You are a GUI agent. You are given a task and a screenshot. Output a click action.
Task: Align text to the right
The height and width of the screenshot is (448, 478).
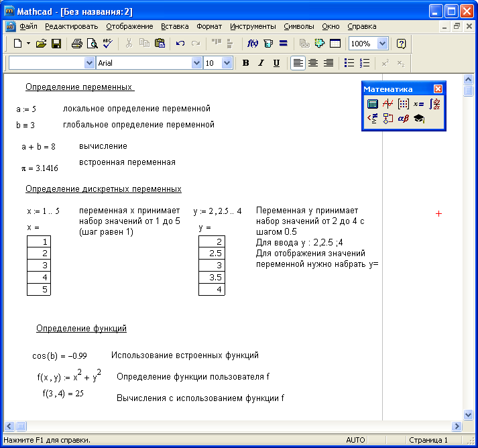pyautogui.click(x=328, y=63)
